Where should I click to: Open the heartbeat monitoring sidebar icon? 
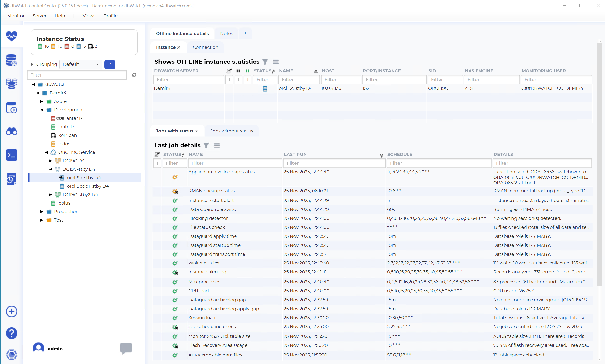click(x=12, y=36)
